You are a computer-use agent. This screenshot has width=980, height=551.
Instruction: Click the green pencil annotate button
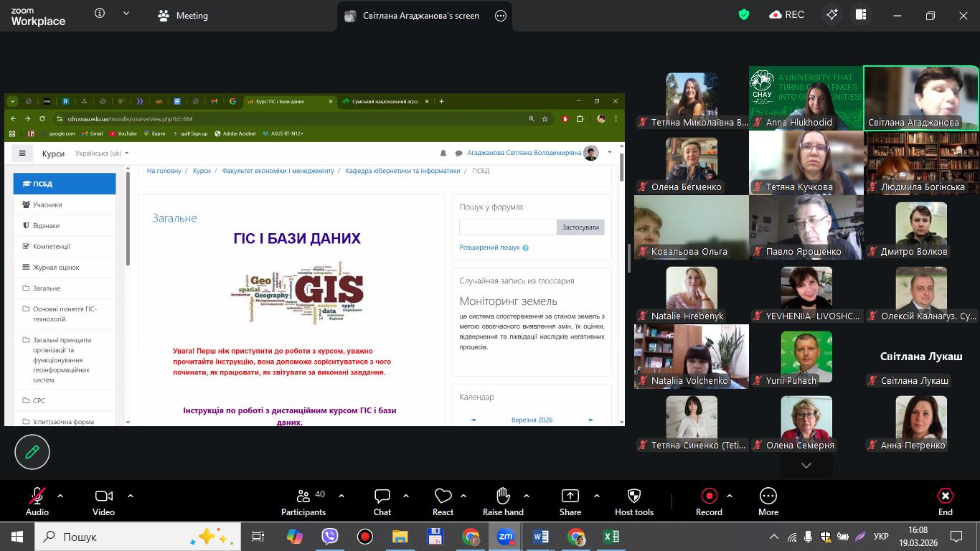point(32,452)
